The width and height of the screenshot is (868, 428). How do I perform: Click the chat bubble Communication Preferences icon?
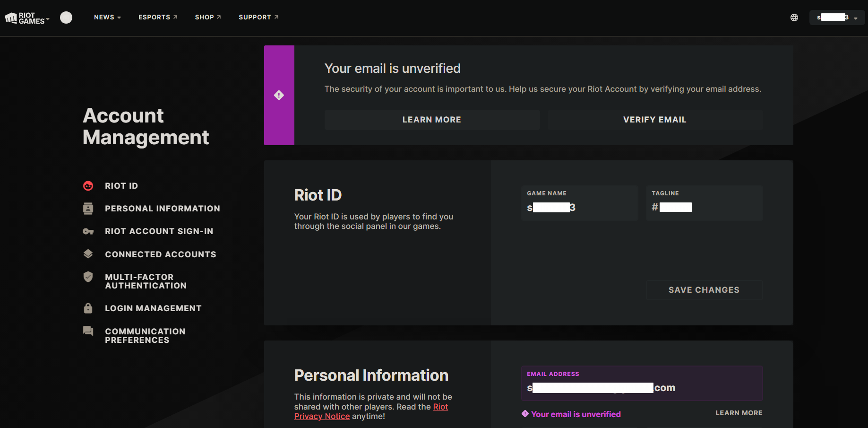pyautogui.click(x=88, y=331)
